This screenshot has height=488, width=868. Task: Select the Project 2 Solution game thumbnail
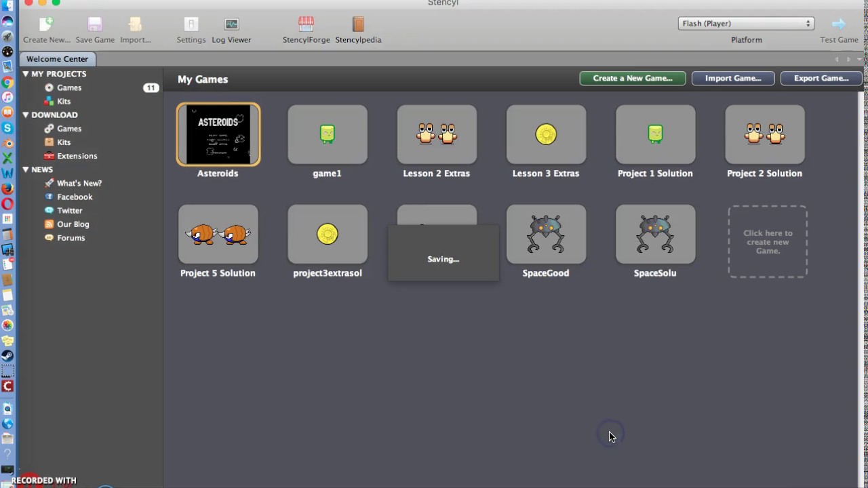coord(765,134)
